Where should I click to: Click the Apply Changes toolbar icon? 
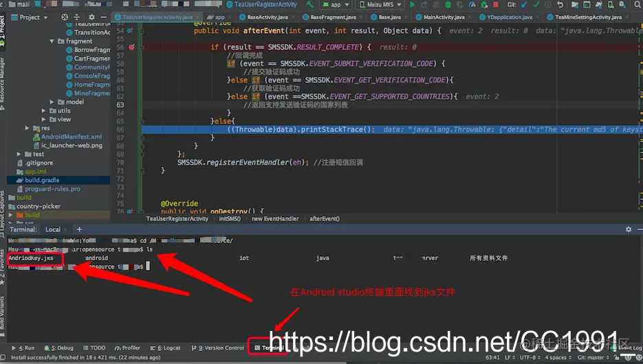tap(424, 5)
